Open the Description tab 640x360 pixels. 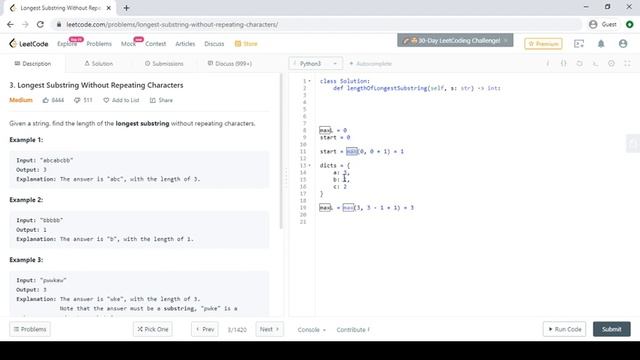tap(33, 64)
